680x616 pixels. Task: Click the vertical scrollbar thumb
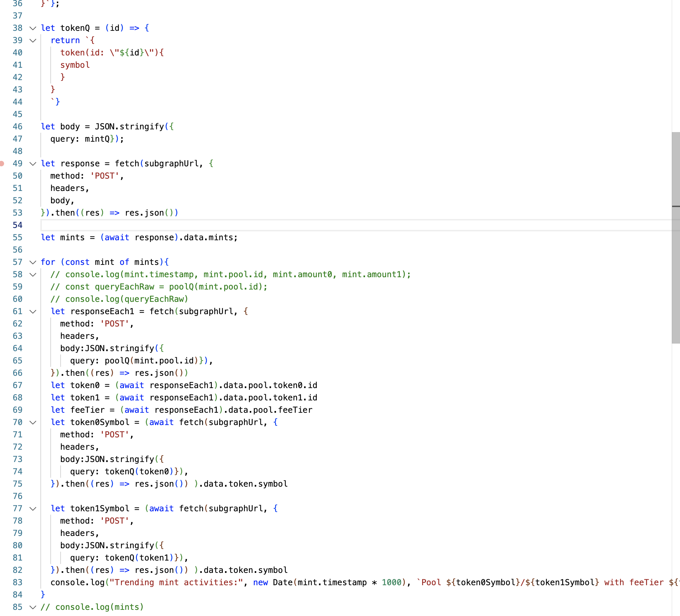coord(676,238)
